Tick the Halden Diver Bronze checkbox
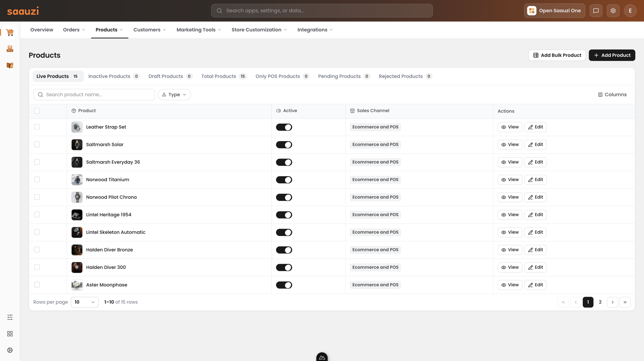This screenshot has width=644, height=361. pos(37,250)
